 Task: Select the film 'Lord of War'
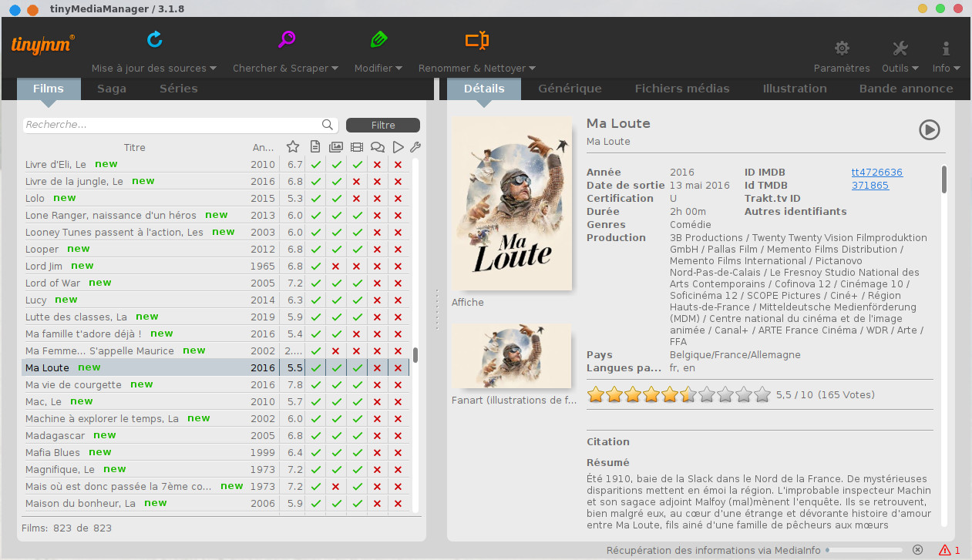point(216,283)
